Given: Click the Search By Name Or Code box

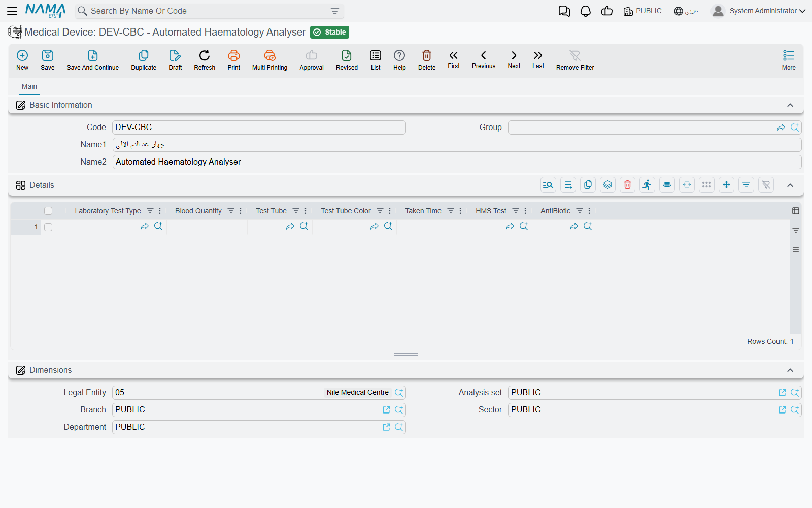Looking at the screenshot, I should coord(210,11).
